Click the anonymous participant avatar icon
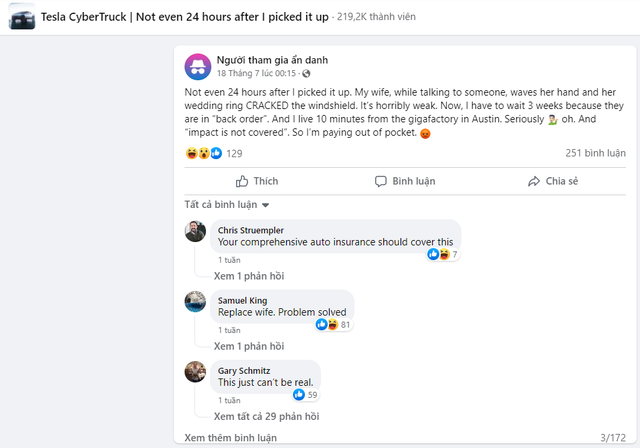The height and width of the screenshot is (448, 640). pyautogui.click(x=198, y=66)
